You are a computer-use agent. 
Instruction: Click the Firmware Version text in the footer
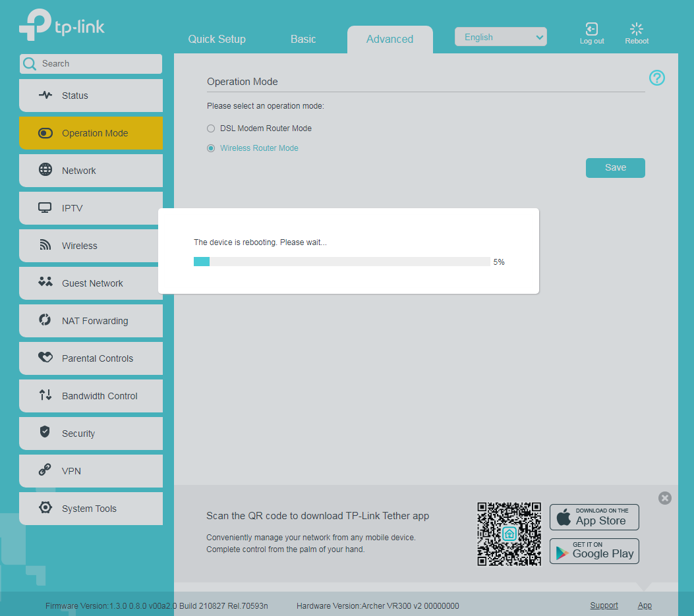(157, 606)
